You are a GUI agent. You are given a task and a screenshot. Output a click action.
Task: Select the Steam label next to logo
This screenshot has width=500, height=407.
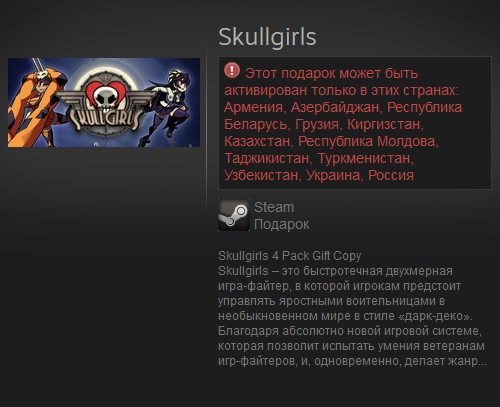coord(274,207)
